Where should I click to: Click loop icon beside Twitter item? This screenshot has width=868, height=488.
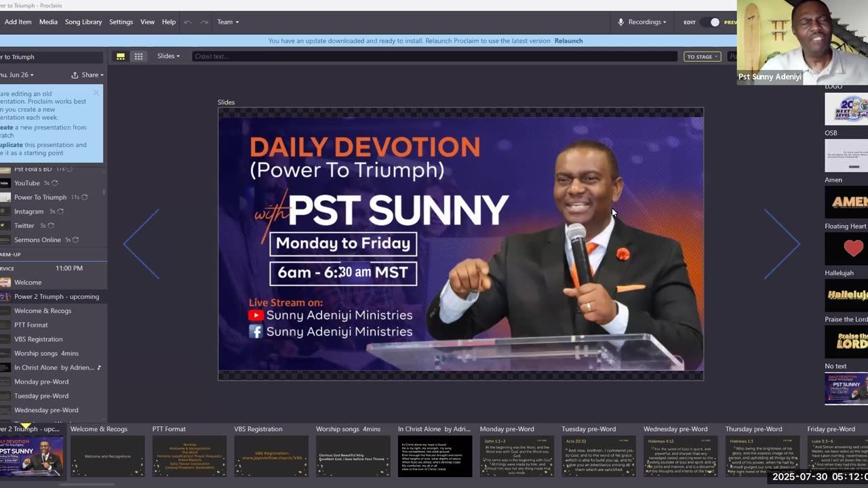tap(51, 226)
